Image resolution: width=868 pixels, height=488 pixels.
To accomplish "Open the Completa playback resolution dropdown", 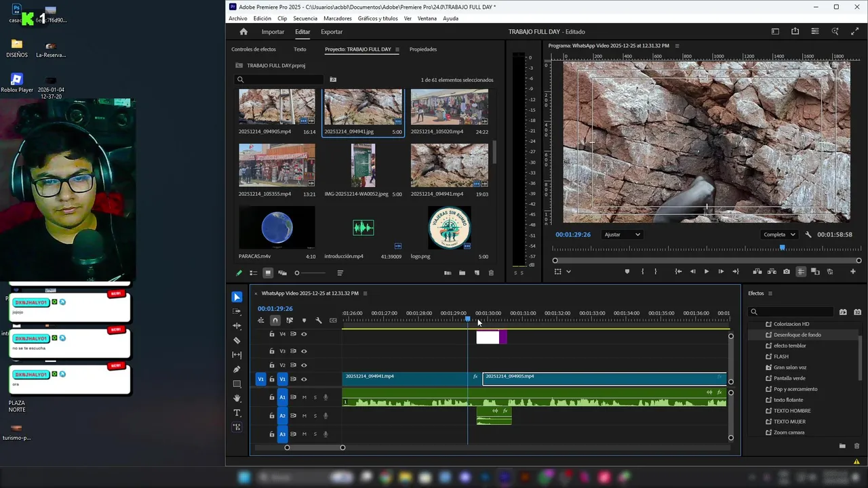I will pyautogui.click(x=778, y=235).
